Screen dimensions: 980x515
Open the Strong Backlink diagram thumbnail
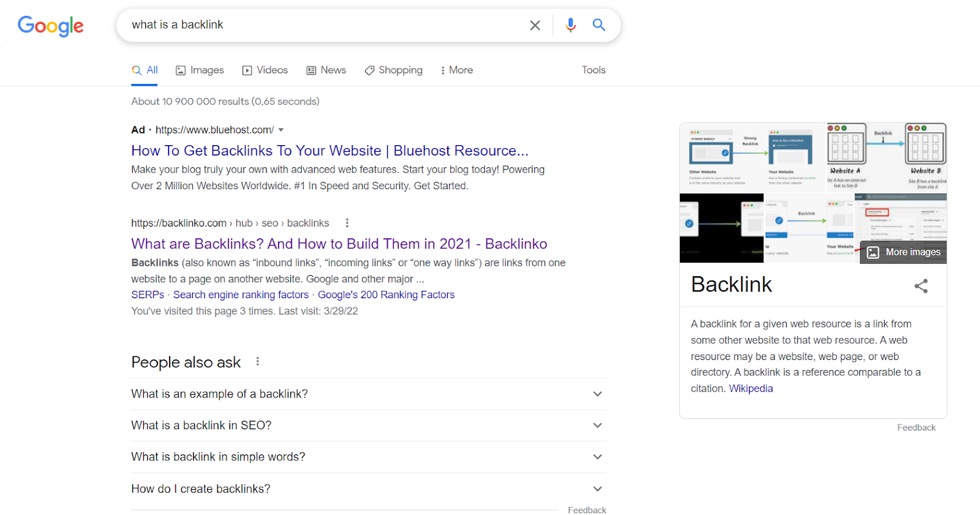[x=752, y=157]
